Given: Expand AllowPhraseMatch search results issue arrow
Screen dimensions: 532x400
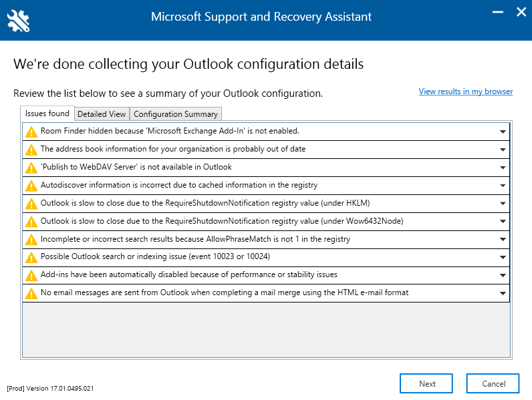Looking at the screenshot, I should [503, 239].
